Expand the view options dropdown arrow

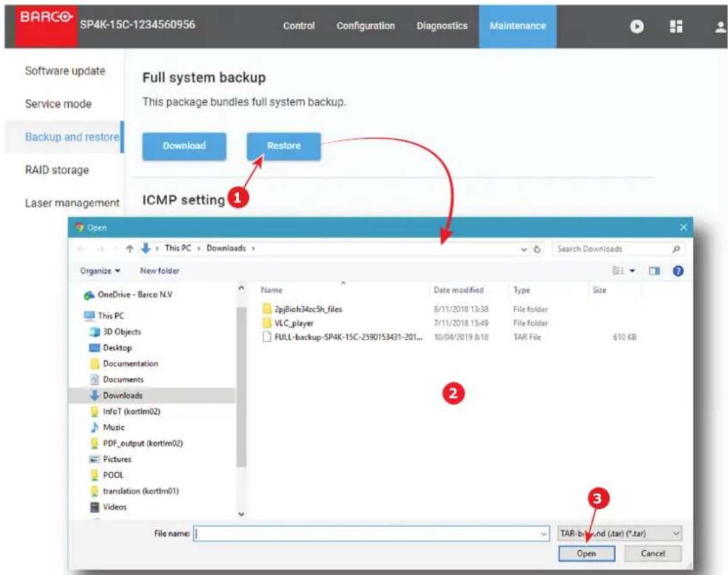(632, 271)
